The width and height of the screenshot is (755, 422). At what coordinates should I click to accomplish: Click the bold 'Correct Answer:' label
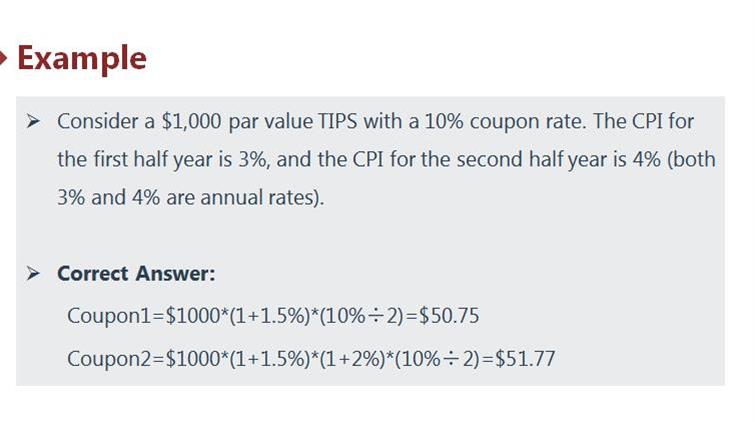(136, 274)
